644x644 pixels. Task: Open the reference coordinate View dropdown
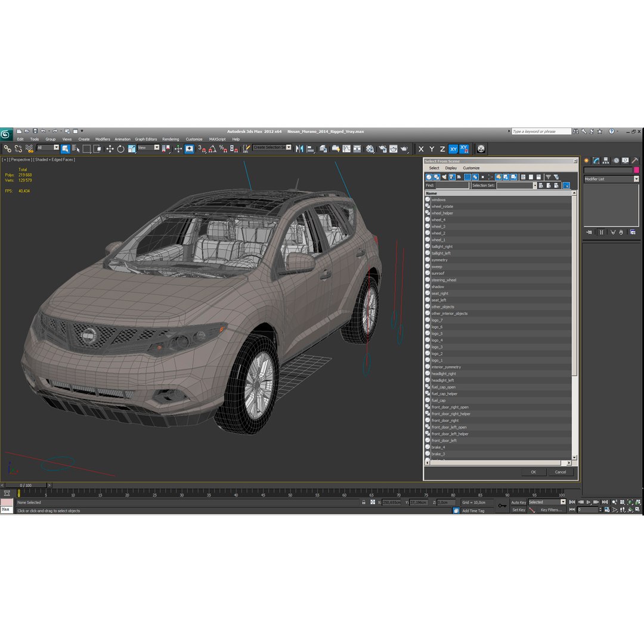tap(148, 147)
